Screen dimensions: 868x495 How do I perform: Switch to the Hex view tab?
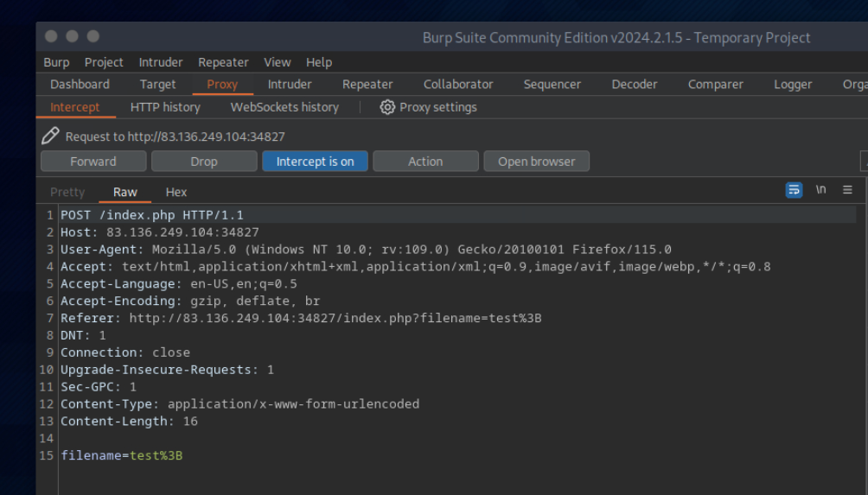tap(176, 192)
